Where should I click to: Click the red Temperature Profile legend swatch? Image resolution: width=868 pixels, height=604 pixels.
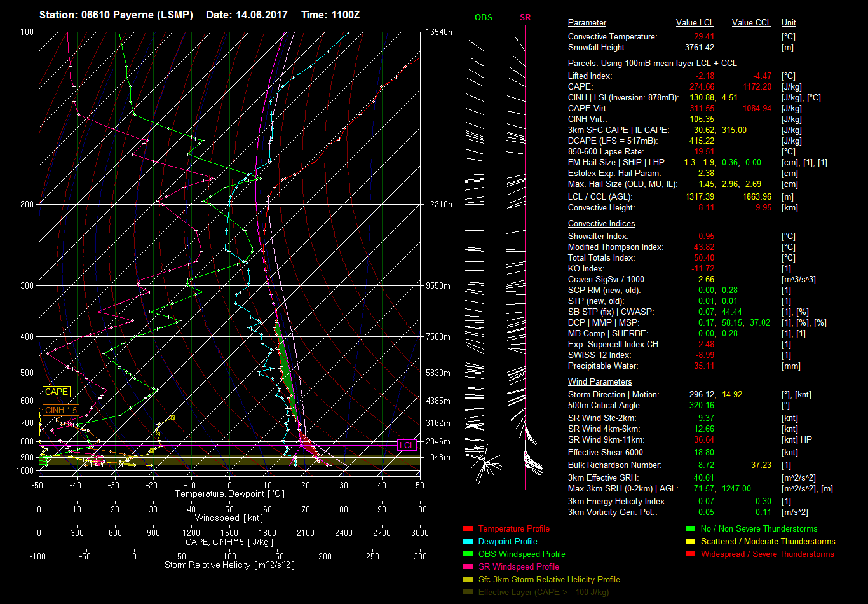pos(468,528)
